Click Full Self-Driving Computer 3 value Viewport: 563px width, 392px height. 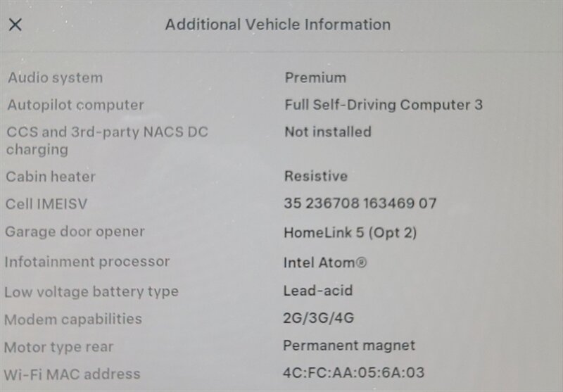tap(384, 106)
